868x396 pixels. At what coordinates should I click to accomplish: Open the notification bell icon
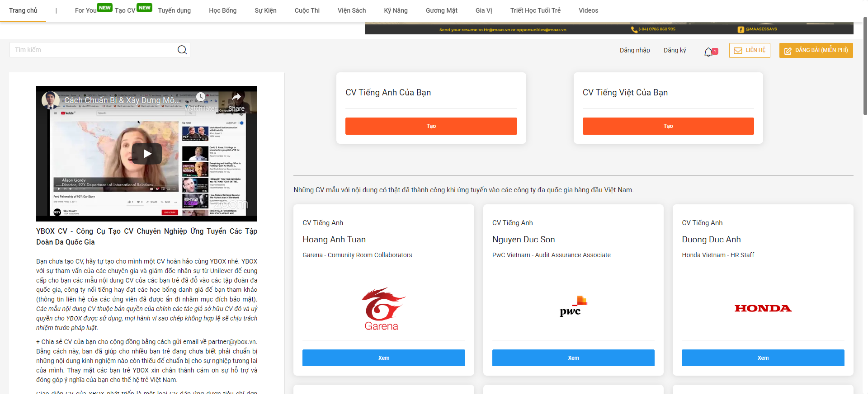pyautogui.click(x=708, y=52)
